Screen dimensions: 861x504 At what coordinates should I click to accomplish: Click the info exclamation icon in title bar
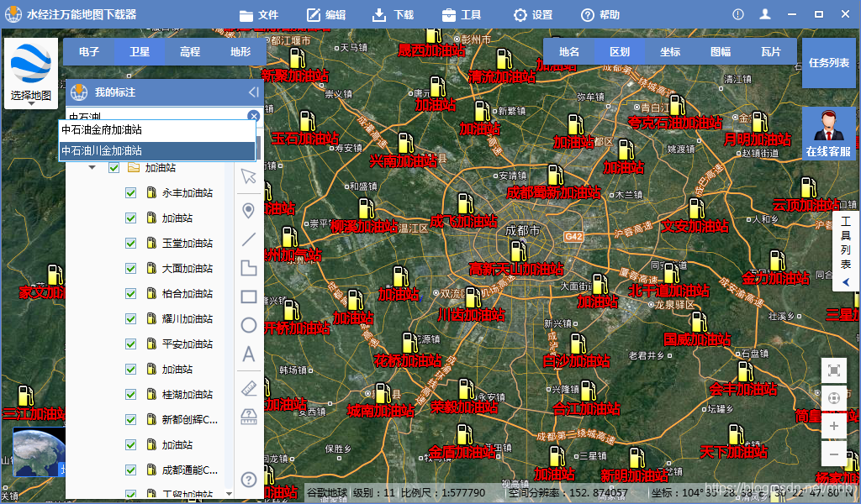coord(738,14)
